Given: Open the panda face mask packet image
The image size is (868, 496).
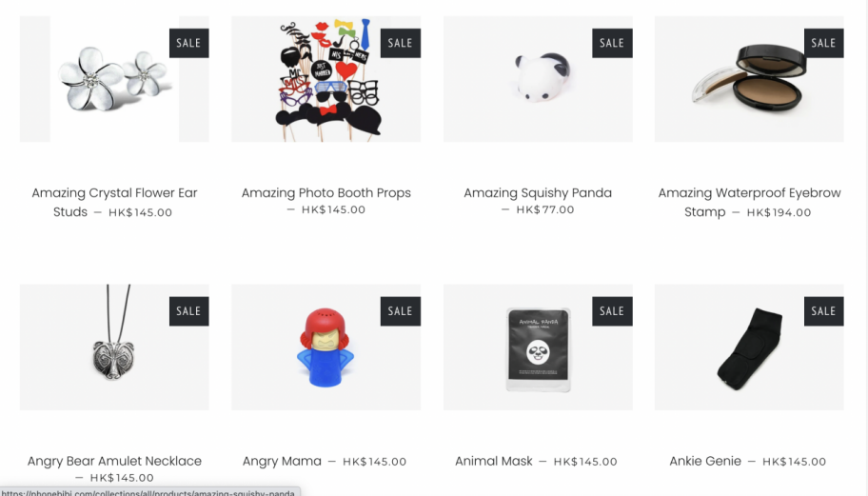Looking at the screenshot, I should click(x=538, y=347).
